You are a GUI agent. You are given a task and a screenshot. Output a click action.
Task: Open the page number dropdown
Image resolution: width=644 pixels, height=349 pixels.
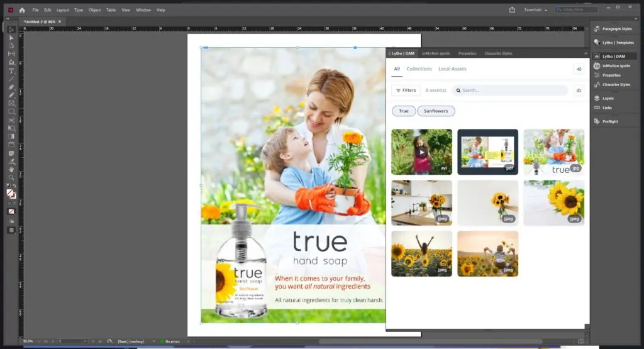pyautogui.click(x=85, y=341)
